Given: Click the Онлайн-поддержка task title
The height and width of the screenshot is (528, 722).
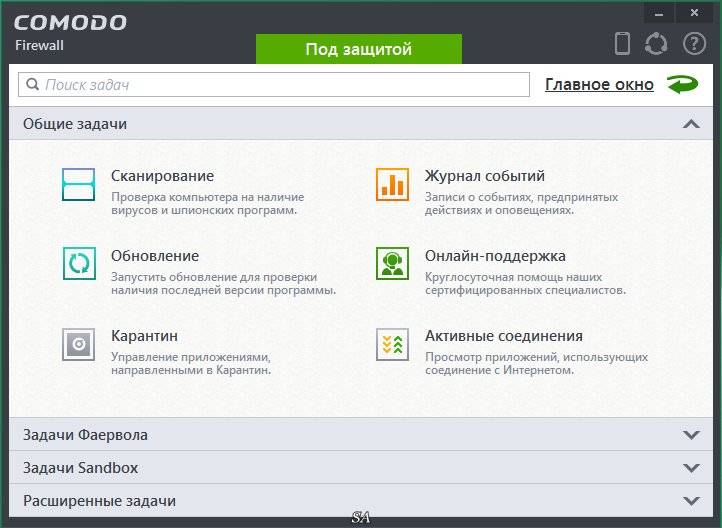Looking at the screenshot, I should coord(495,256).
